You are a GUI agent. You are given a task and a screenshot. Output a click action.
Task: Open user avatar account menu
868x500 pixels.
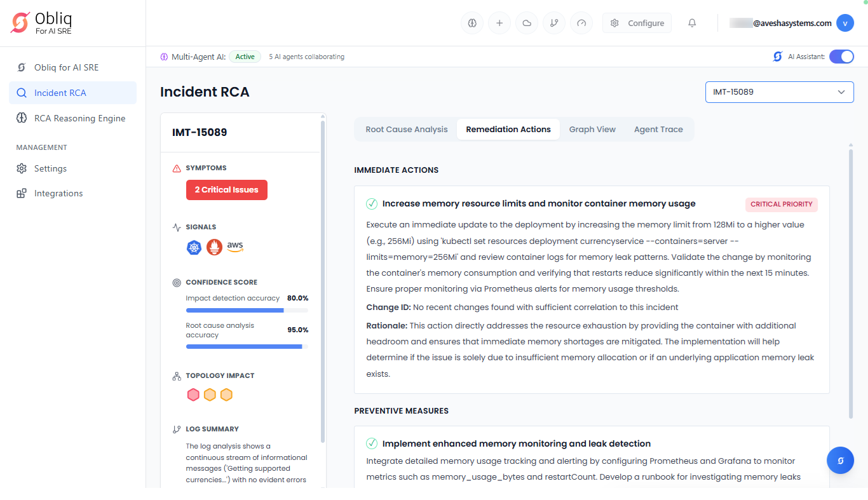(844, 23)
